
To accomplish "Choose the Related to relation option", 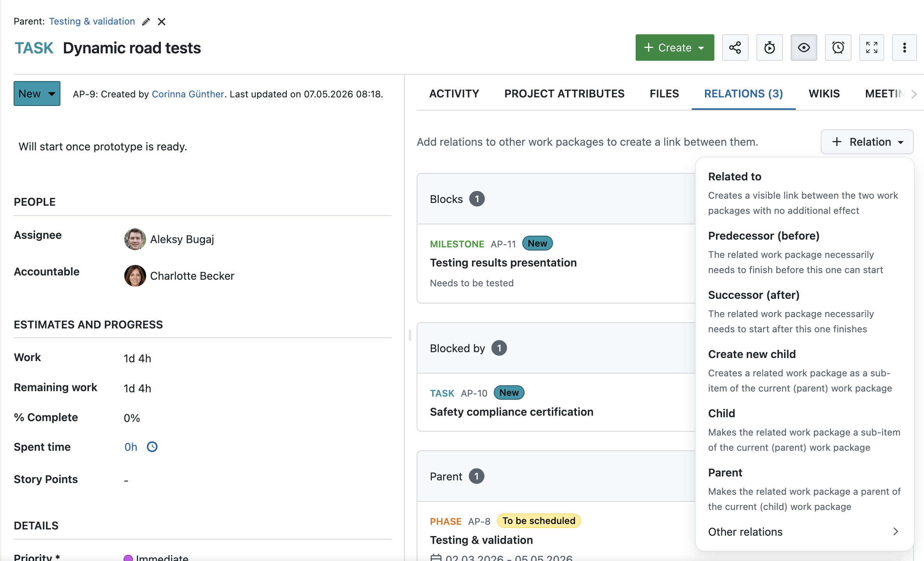I will [x=804, y=193].
